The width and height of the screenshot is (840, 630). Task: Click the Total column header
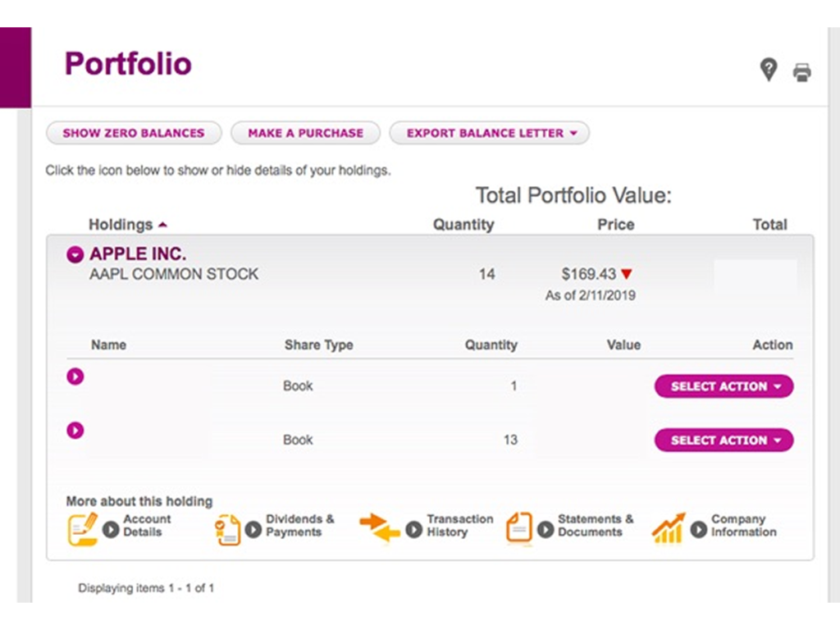(769, 225)
